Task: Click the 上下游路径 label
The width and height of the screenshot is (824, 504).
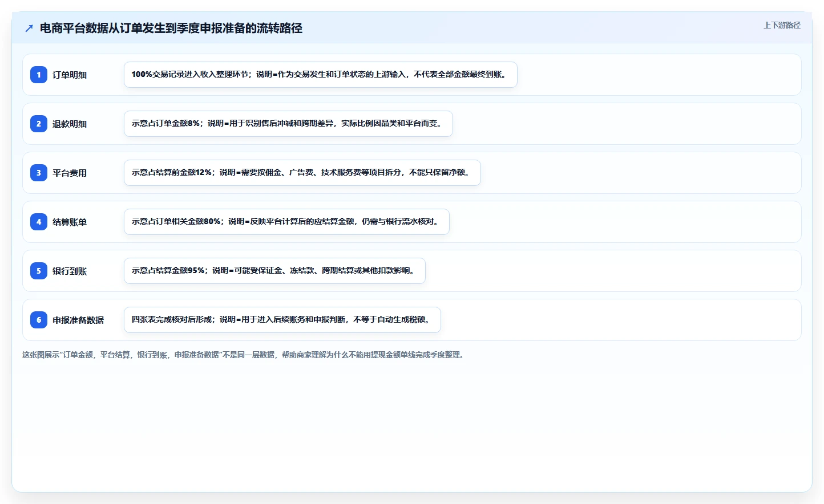Action: pyautogui.click(x=782, y=25)
